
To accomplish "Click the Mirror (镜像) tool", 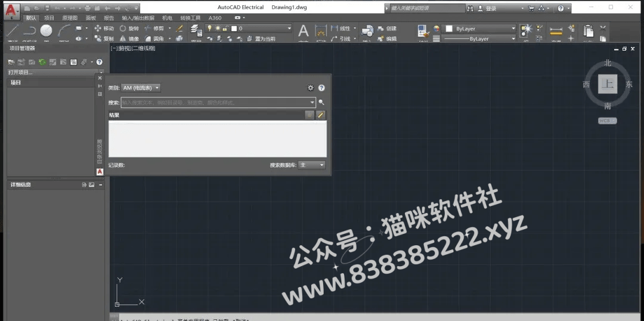I will pos(129,39).
